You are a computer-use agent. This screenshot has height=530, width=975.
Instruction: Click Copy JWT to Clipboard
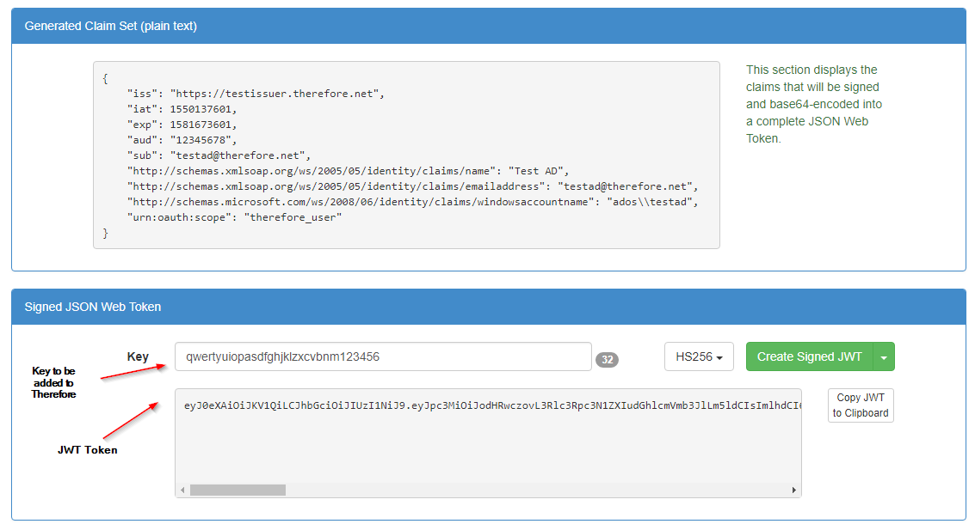tap(861, 405)
